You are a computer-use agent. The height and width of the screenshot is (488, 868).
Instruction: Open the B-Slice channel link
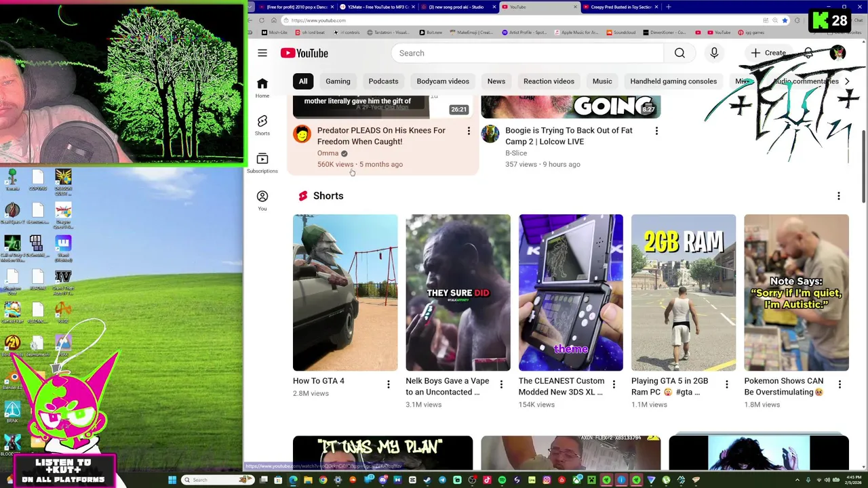point(516,153)
